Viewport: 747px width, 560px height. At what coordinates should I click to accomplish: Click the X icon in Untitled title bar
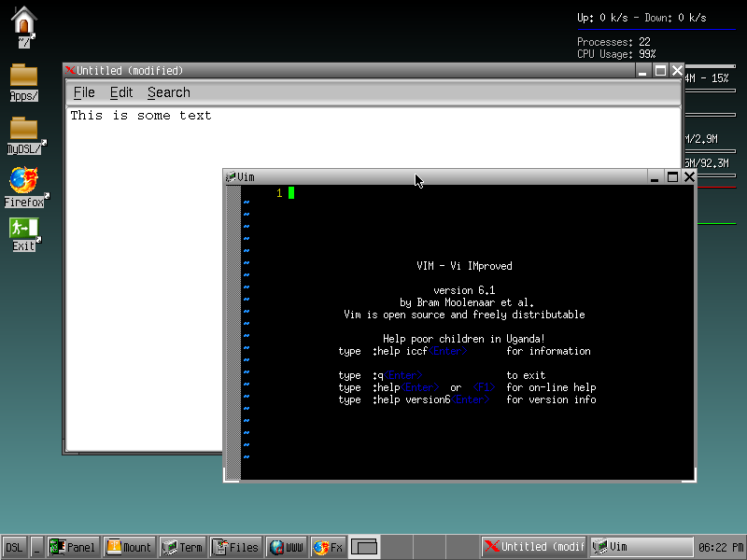click(x=70, y=71)
